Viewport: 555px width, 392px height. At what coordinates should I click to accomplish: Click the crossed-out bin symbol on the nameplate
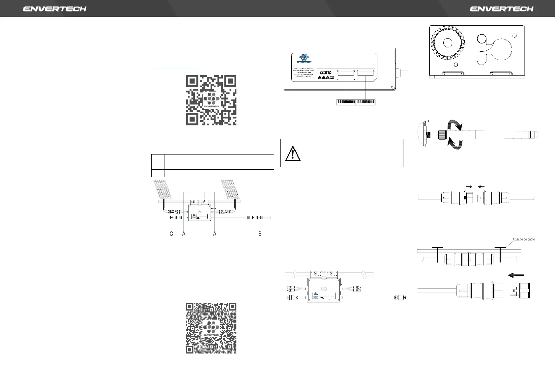click(x=326, y=72)
